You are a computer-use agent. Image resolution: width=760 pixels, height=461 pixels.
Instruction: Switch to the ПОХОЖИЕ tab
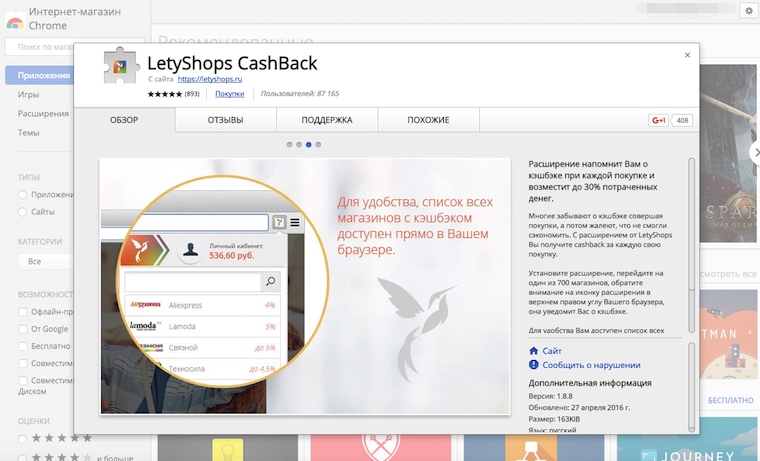coord(428,120)
